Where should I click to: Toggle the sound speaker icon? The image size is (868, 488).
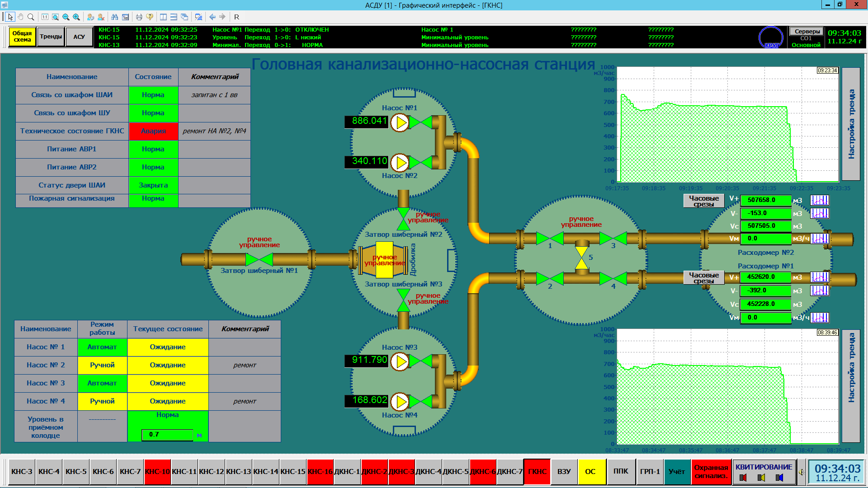801,472
